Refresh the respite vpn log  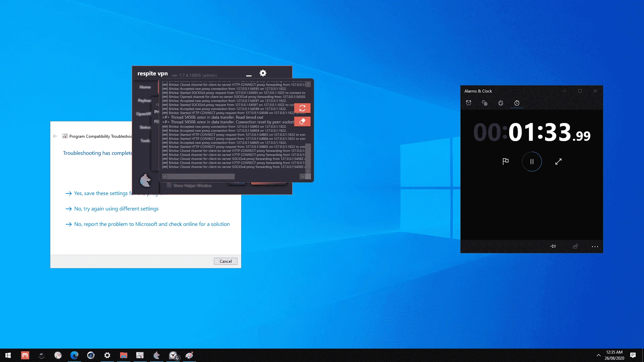point(302,108)
